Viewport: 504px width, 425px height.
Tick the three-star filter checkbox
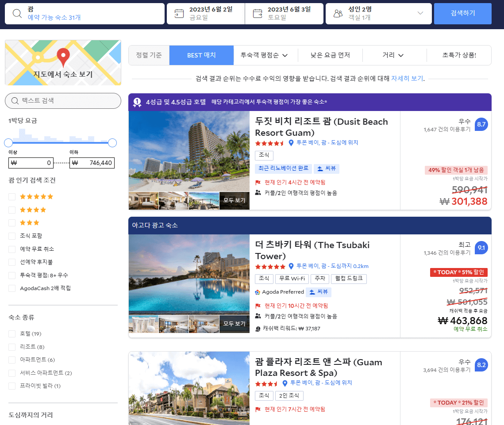point(12,223)
